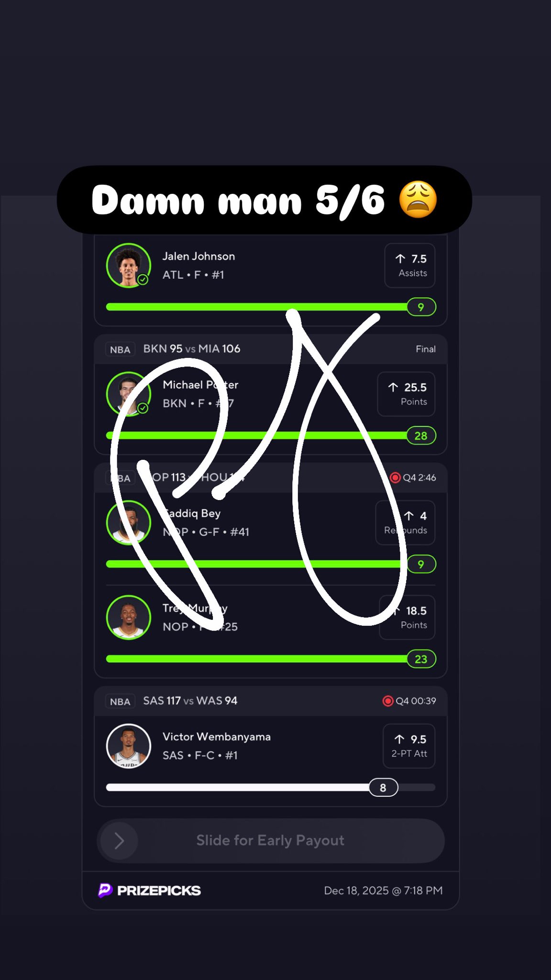Click the PrizePicks logo icon
This screenshot has height=980, width=551.
[x=105, y=890]
